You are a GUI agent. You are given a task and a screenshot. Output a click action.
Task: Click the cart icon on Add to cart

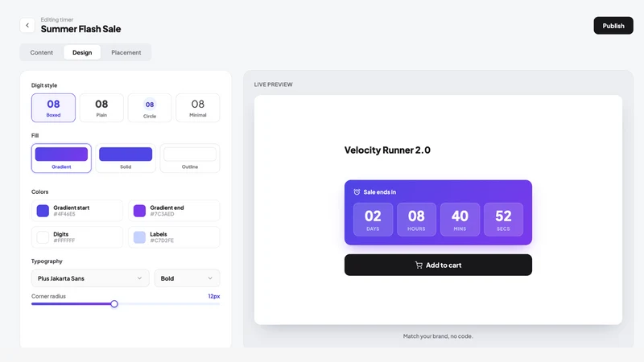pyautogui.click(x=419, y=265)
